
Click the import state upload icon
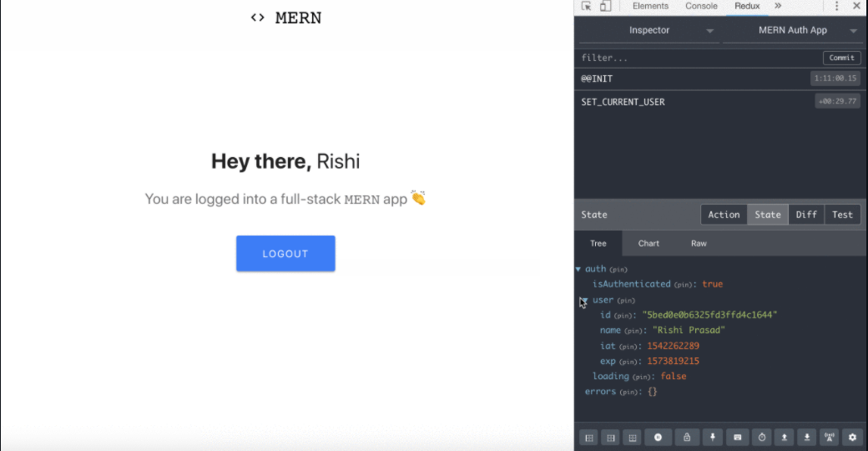point(785,437)
